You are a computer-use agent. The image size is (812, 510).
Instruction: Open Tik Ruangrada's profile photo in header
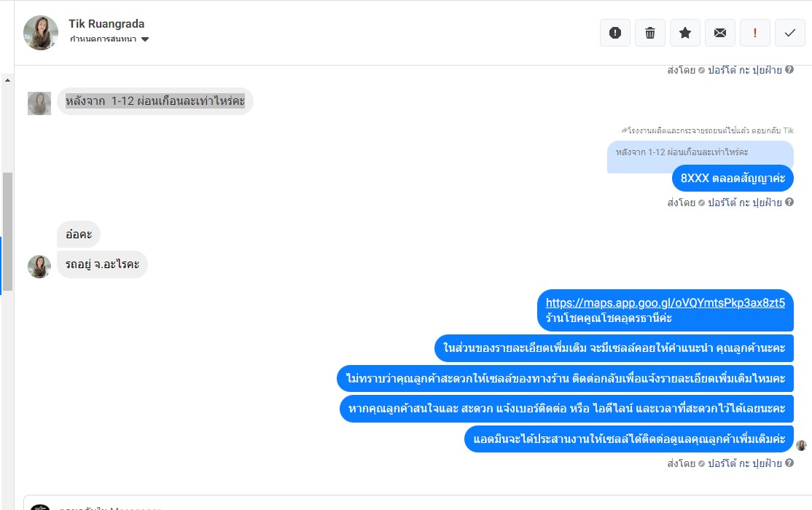[x=41, y=33]
